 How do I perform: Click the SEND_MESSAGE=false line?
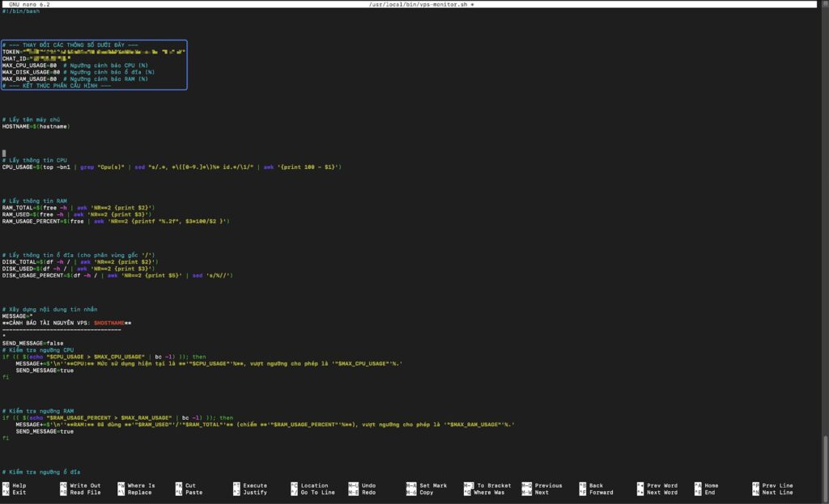click(33, 342)
